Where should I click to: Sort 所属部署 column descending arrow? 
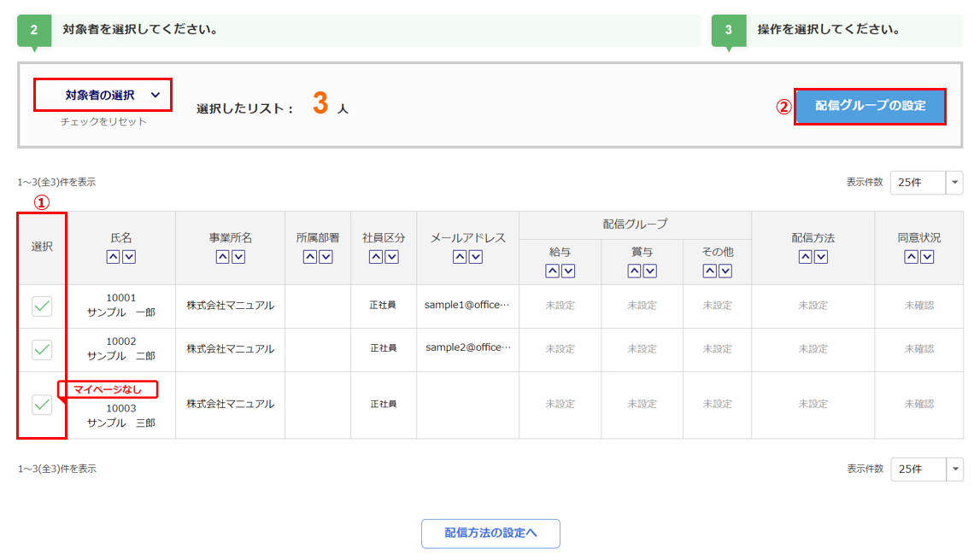(326, 257)
